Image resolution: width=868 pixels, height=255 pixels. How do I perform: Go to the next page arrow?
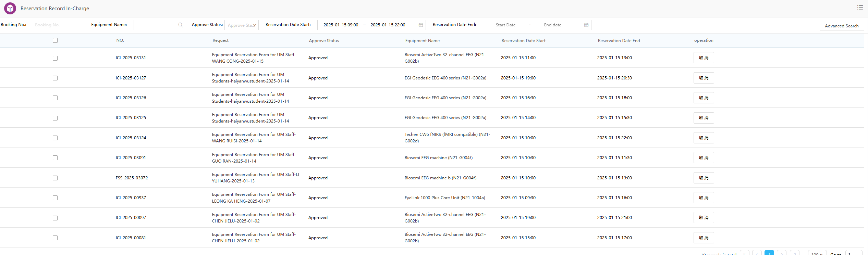(781, 253)
